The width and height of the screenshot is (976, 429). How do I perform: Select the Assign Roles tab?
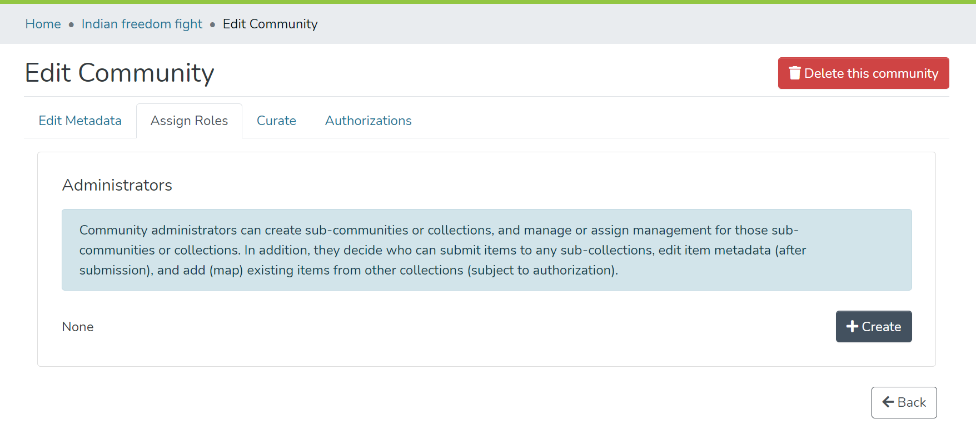pos(189,121)
